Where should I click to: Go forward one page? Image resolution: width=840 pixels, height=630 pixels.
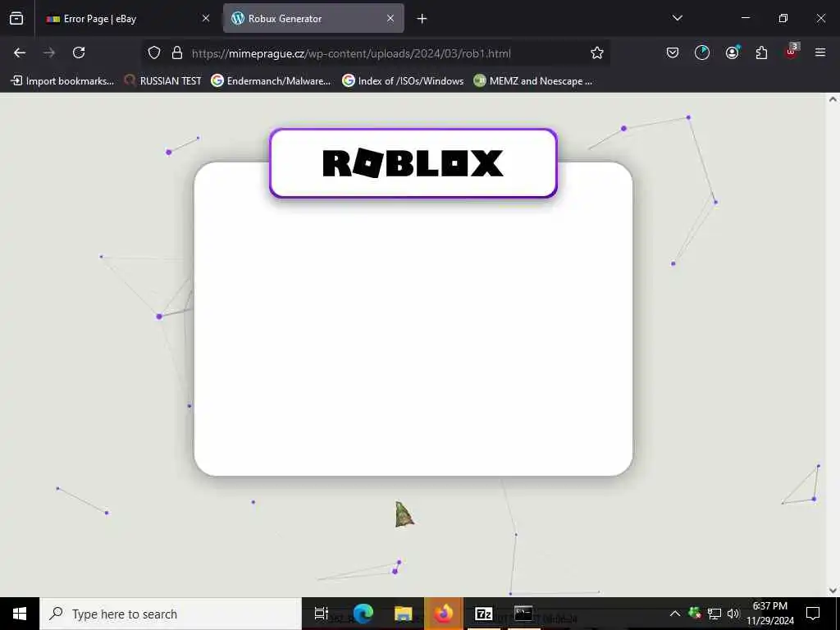point(49,52)
